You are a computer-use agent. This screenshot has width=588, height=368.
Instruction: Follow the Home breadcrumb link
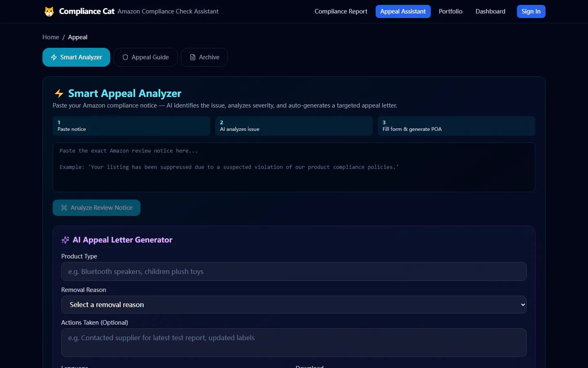pos(51,37)
